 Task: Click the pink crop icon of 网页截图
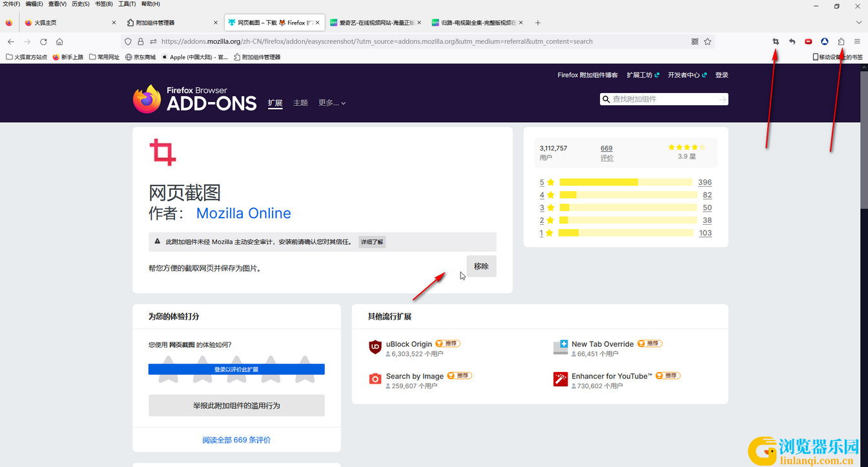coord(162,152)
